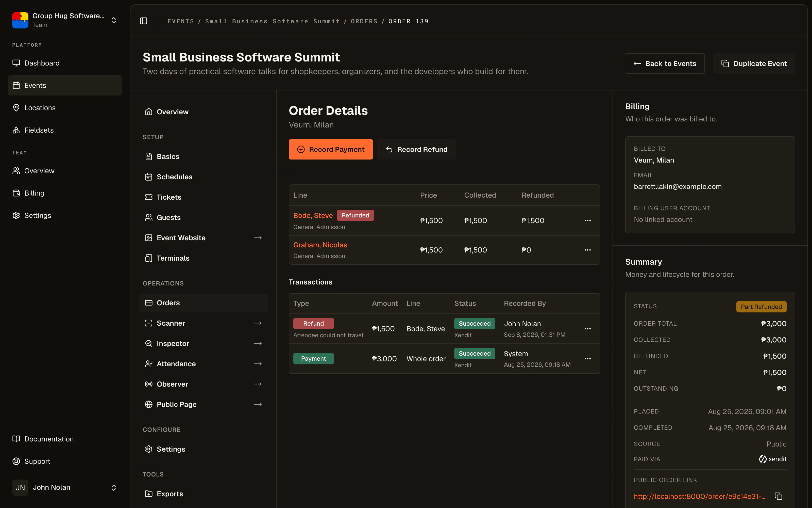812x508 pixels.
Task: Click the Small Business Software Summit breadcrumb
Action: 273,21
